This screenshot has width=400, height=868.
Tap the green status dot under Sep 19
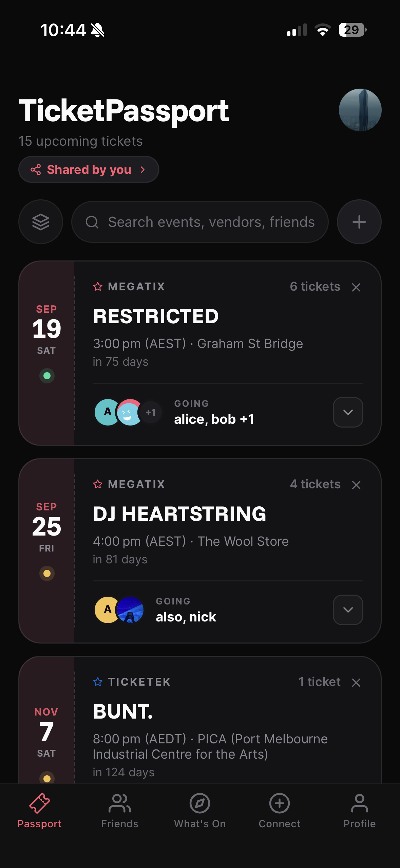[x=47, y=376]
